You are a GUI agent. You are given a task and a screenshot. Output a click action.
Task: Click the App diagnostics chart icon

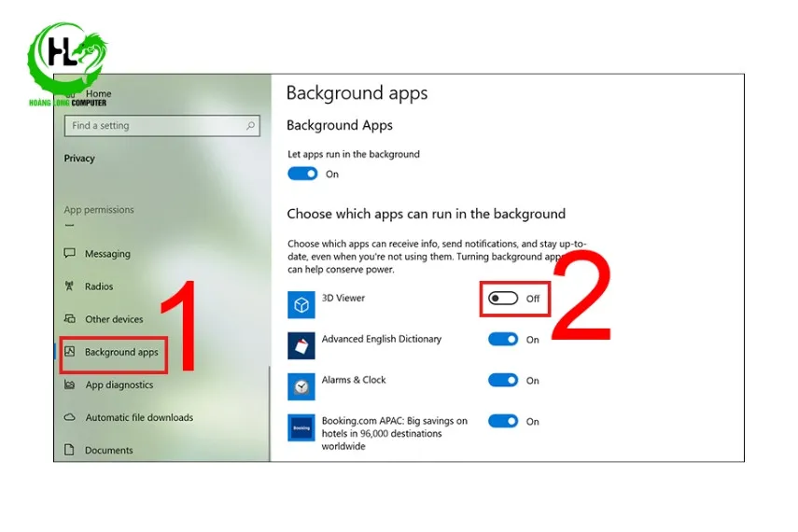(69, 385)
